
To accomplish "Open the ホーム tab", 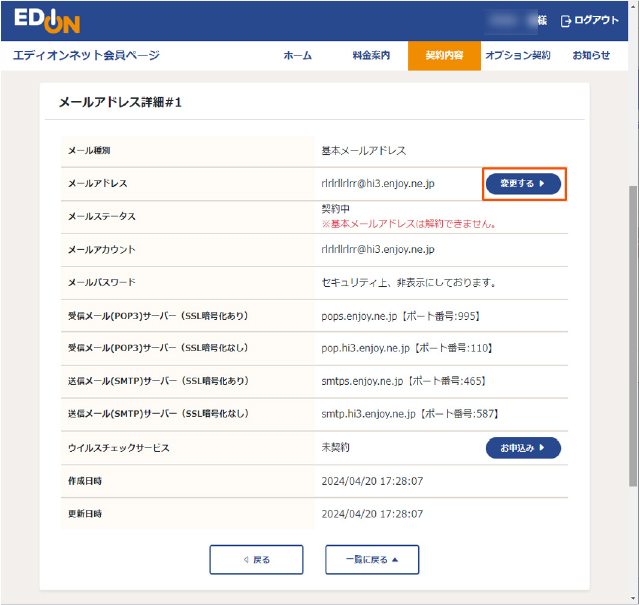I will tap(297, 56).
